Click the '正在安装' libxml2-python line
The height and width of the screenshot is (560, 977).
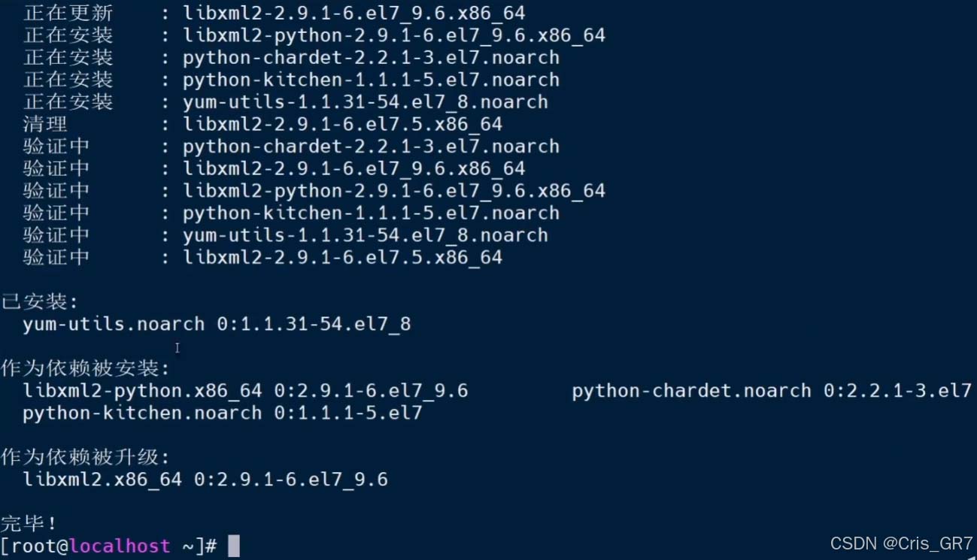(x=314, y=35)
